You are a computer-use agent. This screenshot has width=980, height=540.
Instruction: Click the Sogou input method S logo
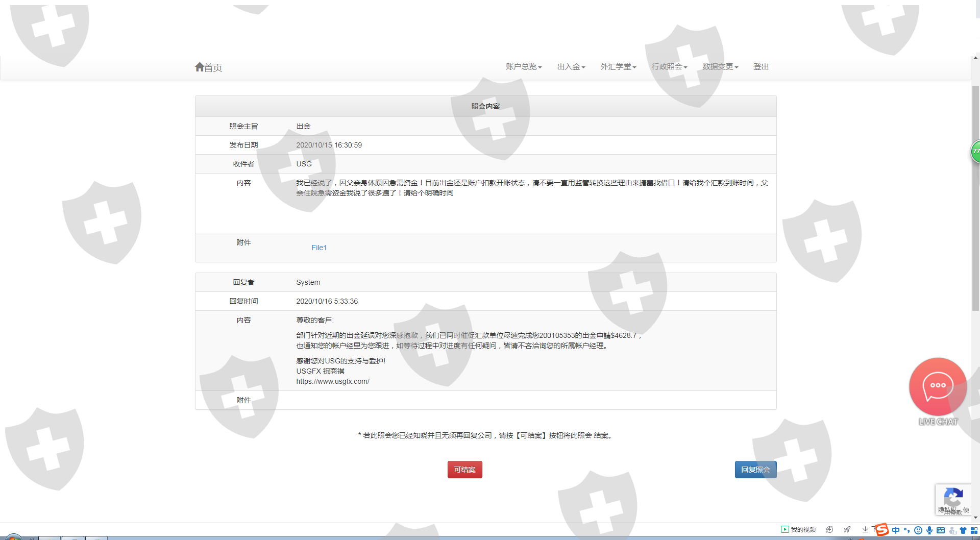tap(881, 530)
